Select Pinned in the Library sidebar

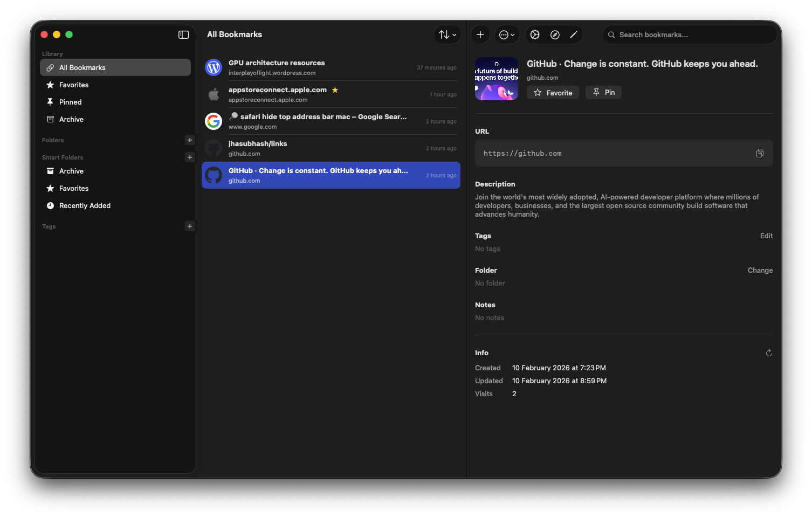tap(71, 102)
